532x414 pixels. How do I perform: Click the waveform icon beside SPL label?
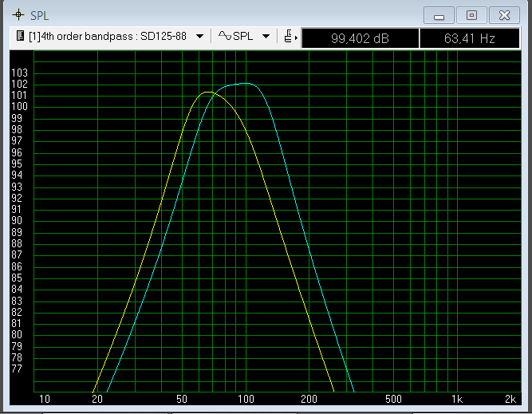(225, 37)
